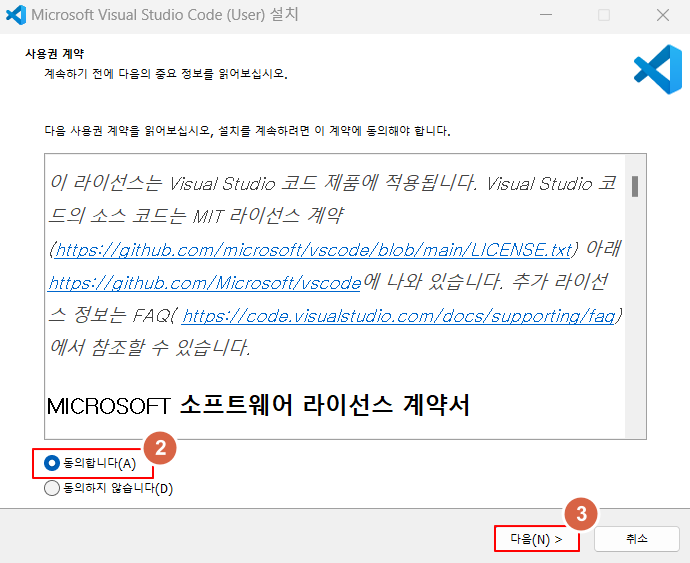The image size is (690, 563).
Task: Click the 사용권 계약 heading text
Action: click(55, 54)
